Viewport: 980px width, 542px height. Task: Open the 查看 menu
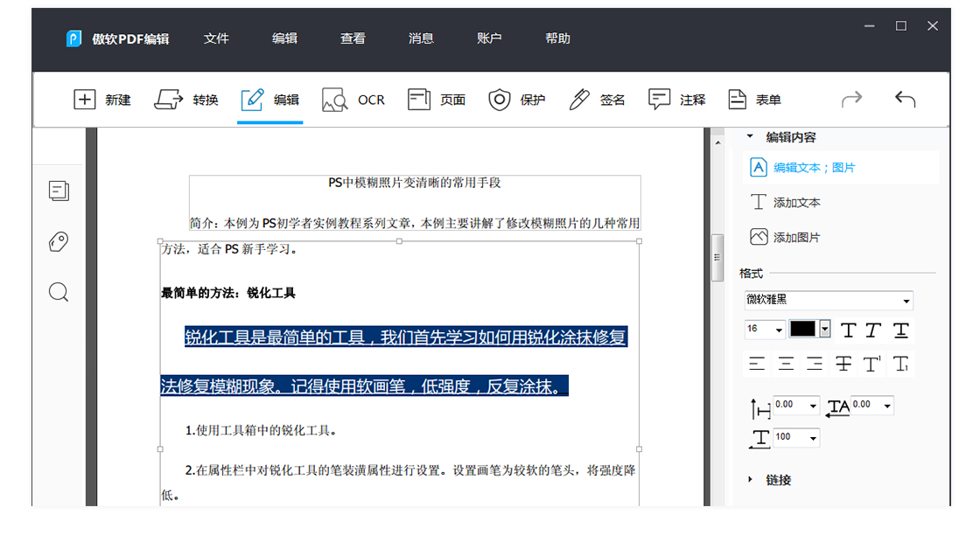click(353, 38)
